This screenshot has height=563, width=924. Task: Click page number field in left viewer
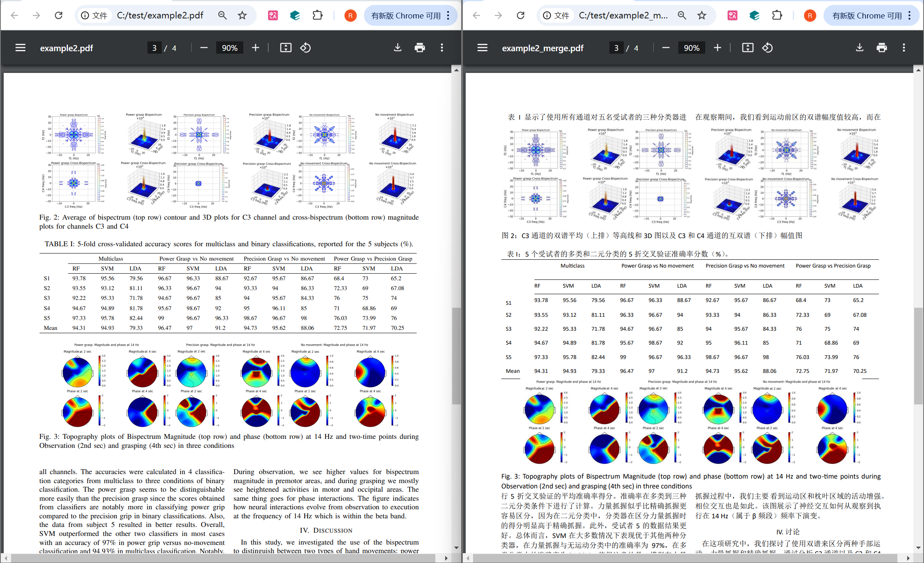154,48
